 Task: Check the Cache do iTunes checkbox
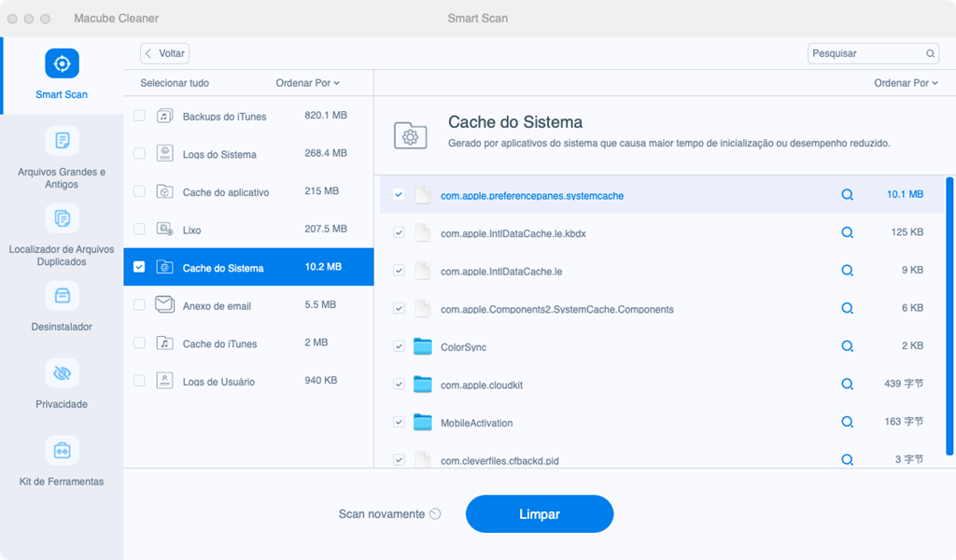click(140, 343)
